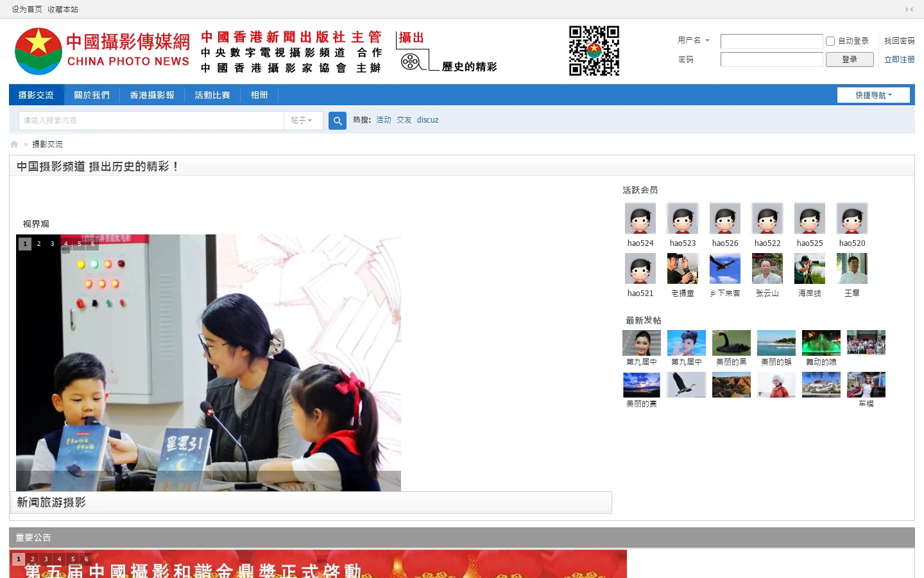This screenshot has height=578, width=924.
Task: Click the QR code image
Action: tap(594, 51)
